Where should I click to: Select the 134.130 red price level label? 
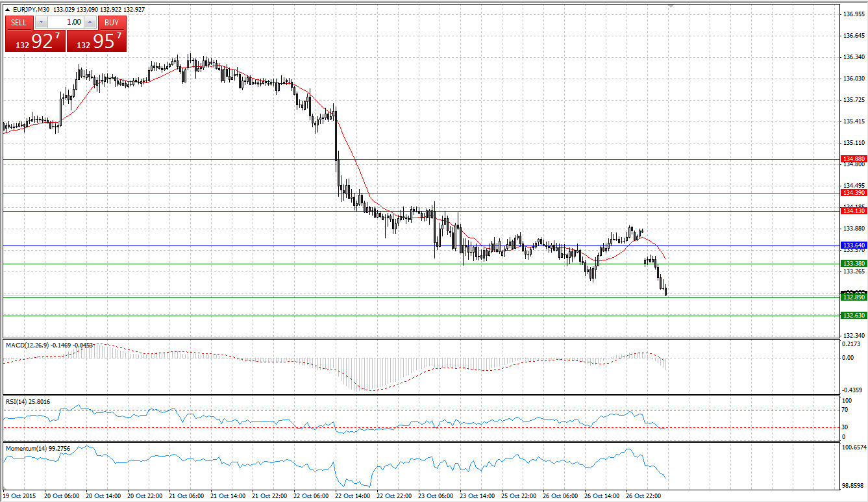pyautogui.click(x=853, y=211)
